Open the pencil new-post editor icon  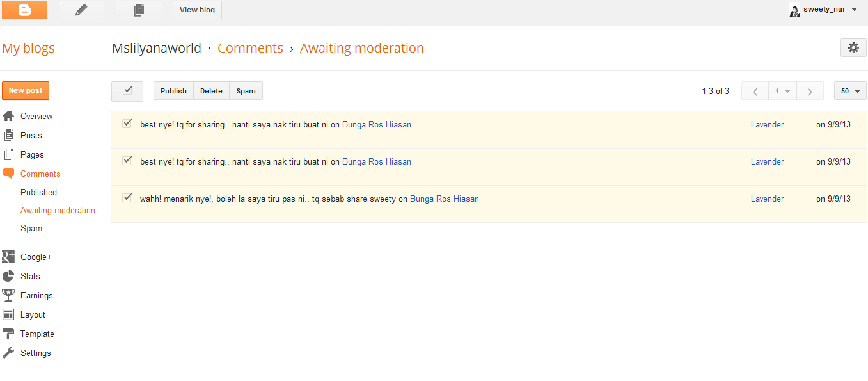tap(81, 10)
